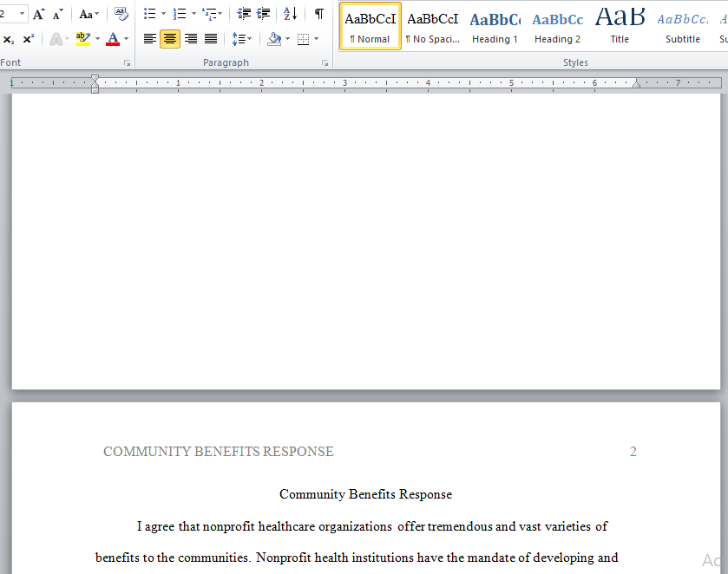
Task: Apply the Title style
Action: click(x=620, y=25)
